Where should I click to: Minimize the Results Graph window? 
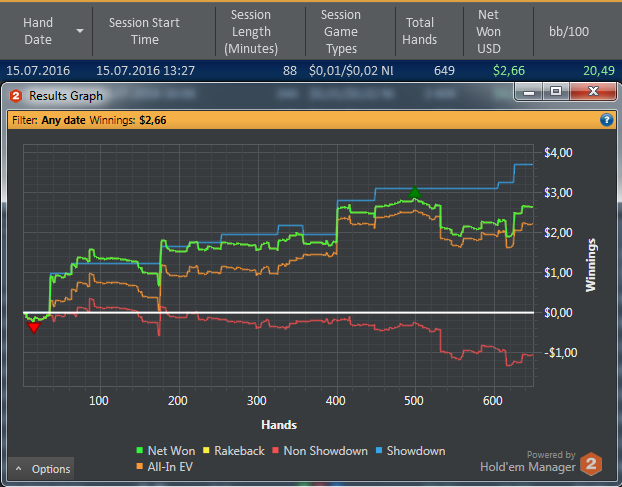click(x=528, y=92)
